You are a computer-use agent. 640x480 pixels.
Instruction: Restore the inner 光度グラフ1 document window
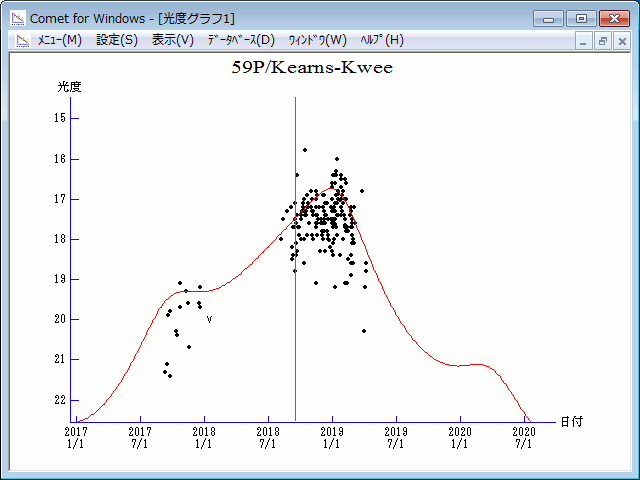pos(602,41)
